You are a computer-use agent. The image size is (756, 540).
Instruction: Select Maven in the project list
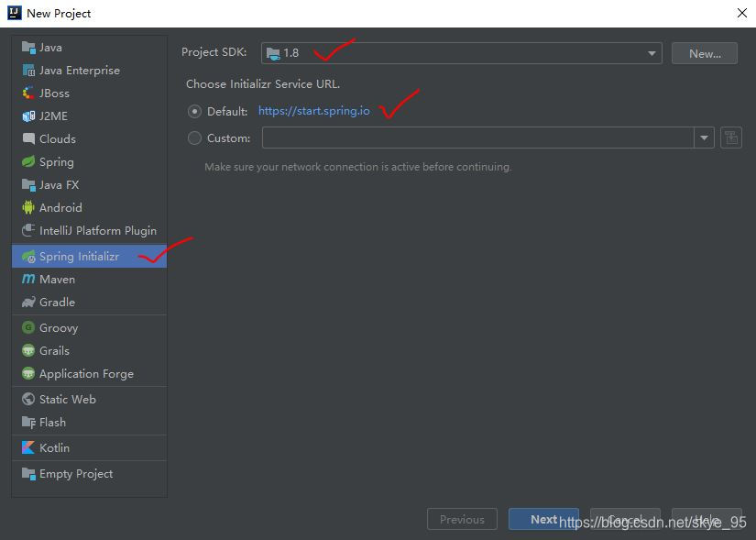coord(89,279)
